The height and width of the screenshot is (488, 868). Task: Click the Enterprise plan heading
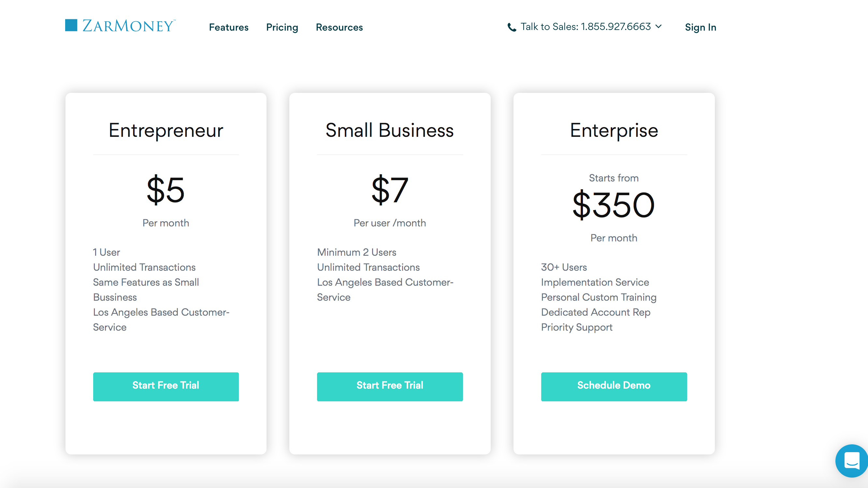click(614, 130)
